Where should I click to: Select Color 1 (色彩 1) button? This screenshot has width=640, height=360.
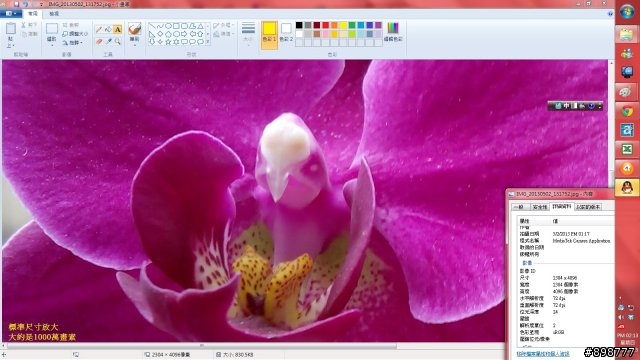[x=269, y=35]
